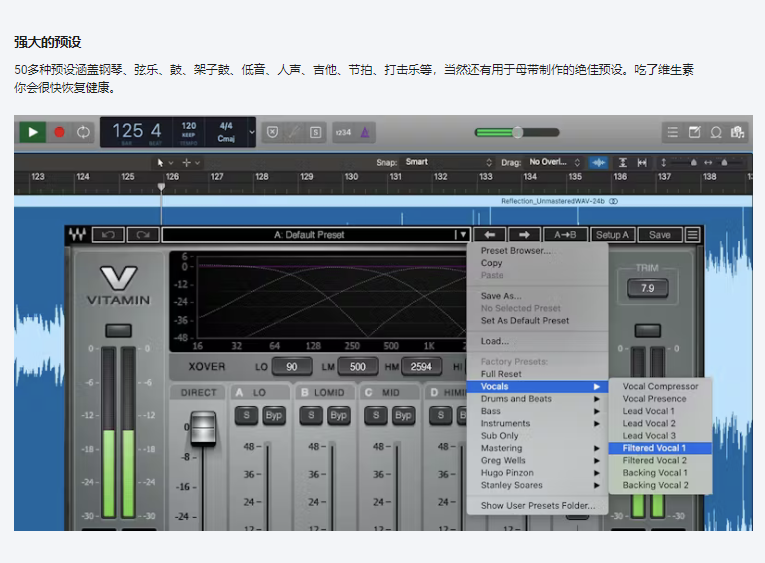
Task: Solo the B LOMID band
Action: [311, 415]
